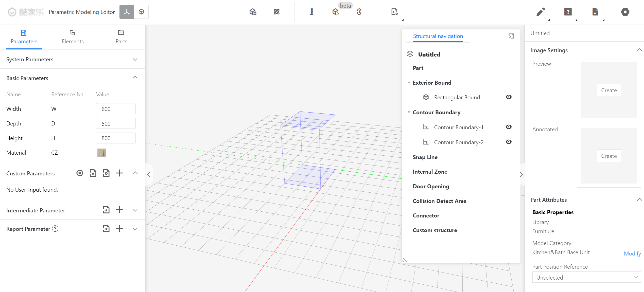Click the hexagon settings icon at top right
The width and height of the screenshot is (644, 292).
(x=625, y=12)
